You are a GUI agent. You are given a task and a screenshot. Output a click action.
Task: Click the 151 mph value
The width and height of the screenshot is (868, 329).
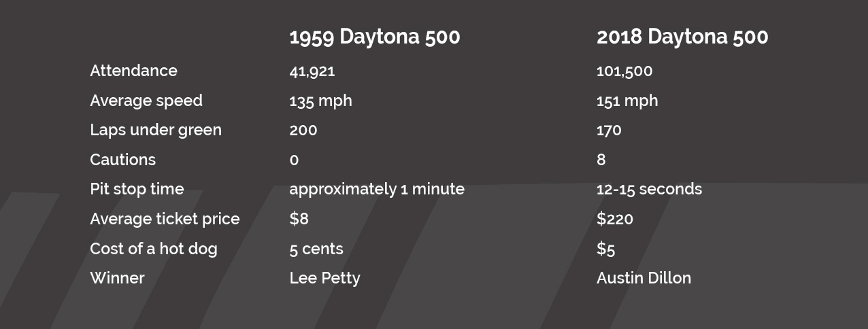[627, 101]
